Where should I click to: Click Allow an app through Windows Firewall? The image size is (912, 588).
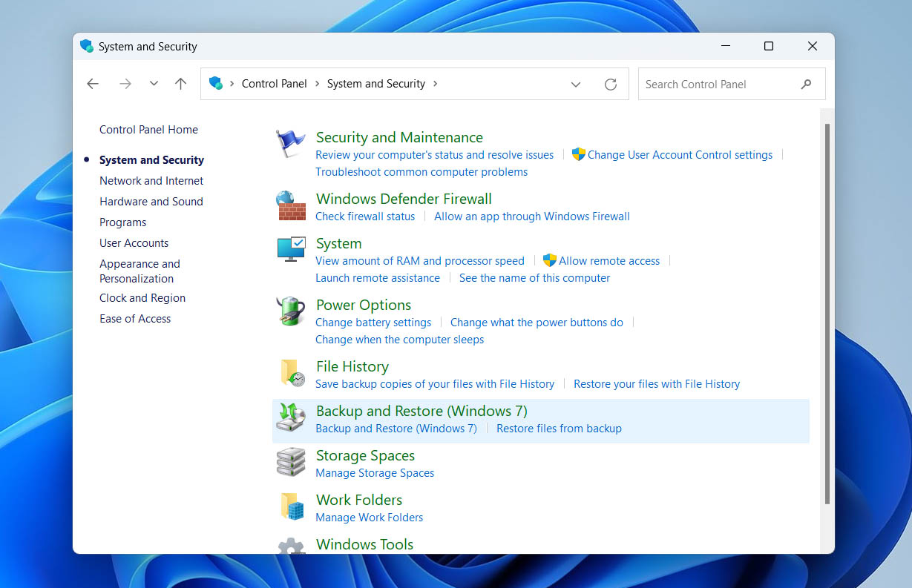tap(531, 217)
